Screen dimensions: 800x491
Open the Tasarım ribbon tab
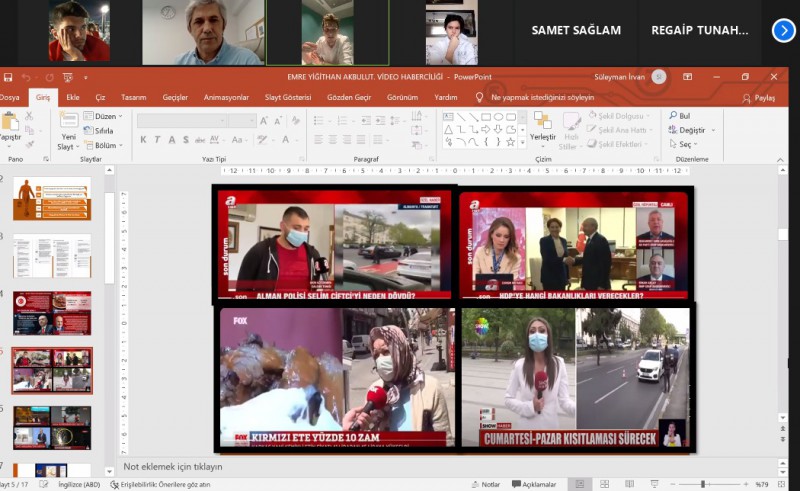tap(134, 97)
